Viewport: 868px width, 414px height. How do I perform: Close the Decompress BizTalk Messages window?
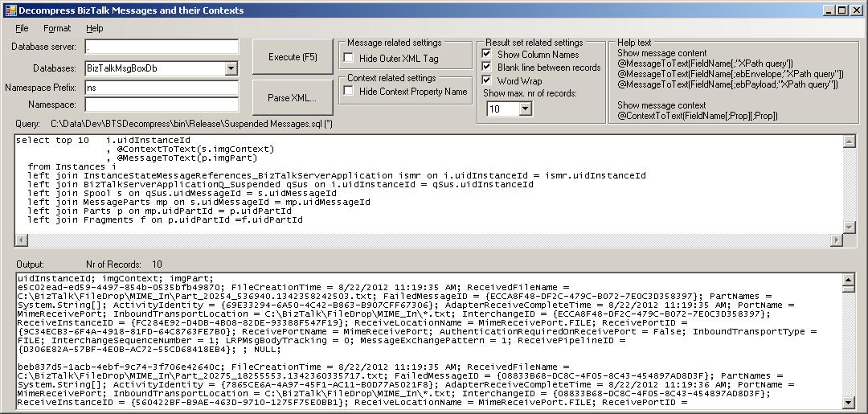click(x=856, y=10)
